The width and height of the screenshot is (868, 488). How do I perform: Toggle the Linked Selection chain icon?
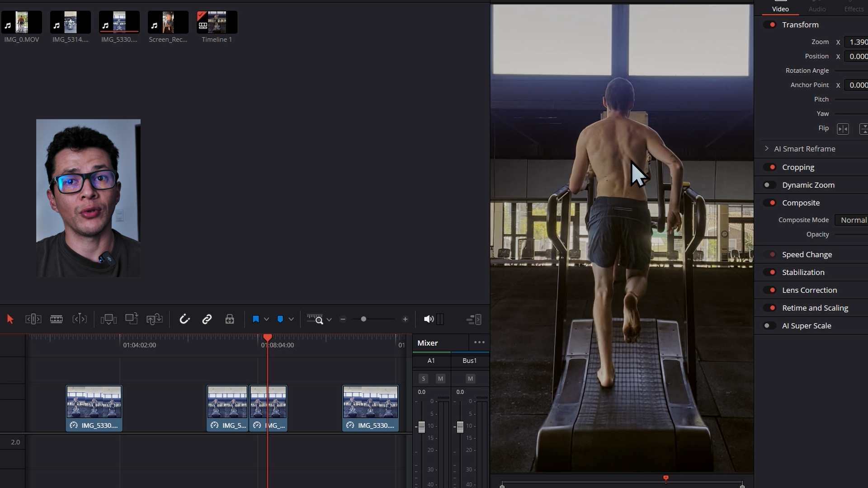tap(207, 319)
